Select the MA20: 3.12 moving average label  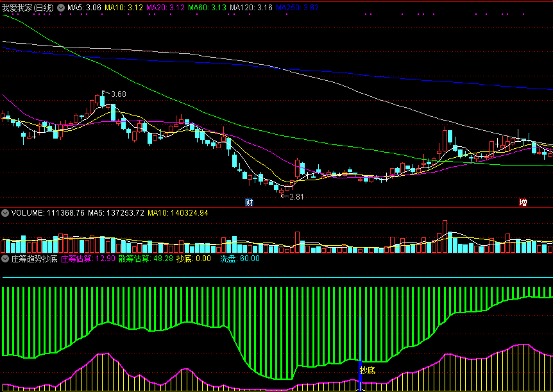click(x=166, y=8)
